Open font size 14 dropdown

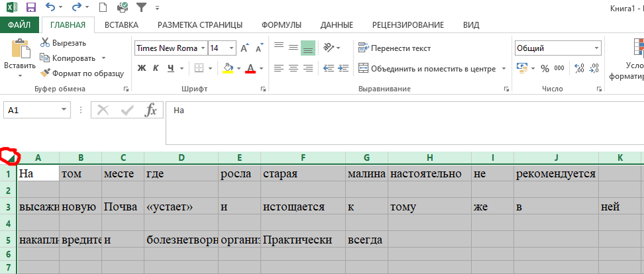[232, 48]
